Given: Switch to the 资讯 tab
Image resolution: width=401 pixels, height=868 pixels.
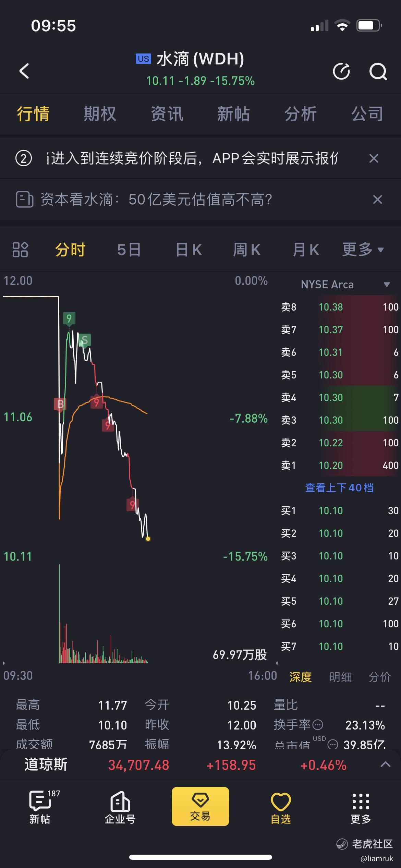Looking at the screenshot, I should point(167,114).
